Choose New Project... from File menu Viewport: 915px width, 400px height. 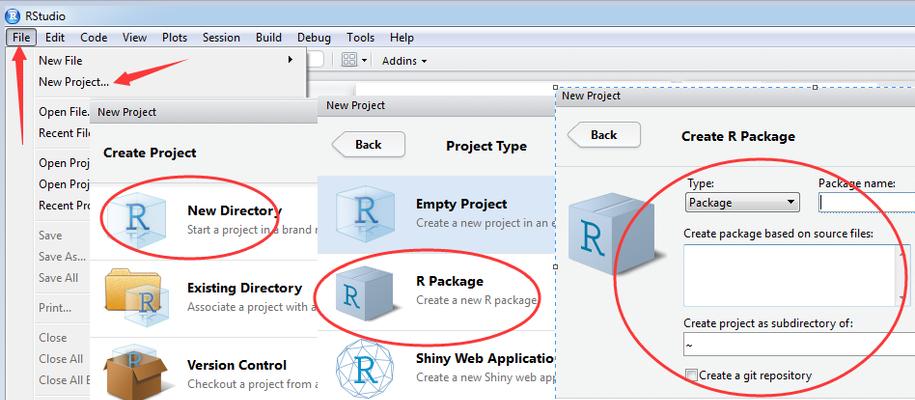(x=74, y=82)
